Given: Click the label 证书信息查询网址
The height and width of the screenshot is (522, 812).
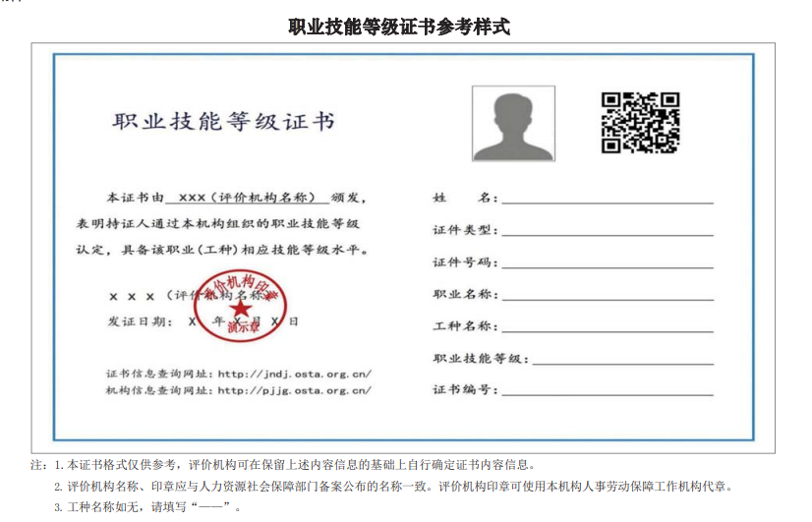Looking at the screenshot, I should pyautogui.click(x=159, y=374).
